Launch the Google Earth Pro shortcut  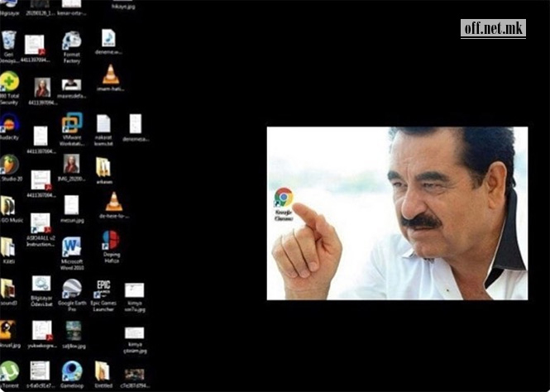(x=72, y=289)
